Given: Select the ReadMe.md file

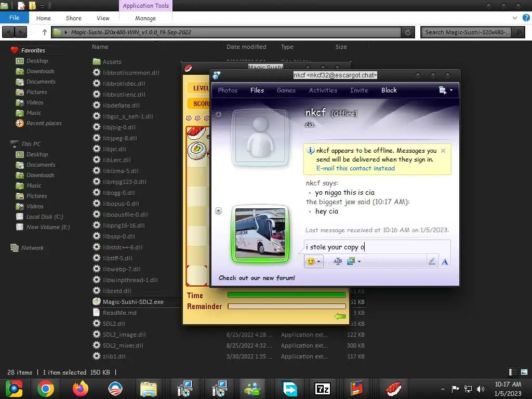Looking at the screenshot, I should tap(119, 313).
